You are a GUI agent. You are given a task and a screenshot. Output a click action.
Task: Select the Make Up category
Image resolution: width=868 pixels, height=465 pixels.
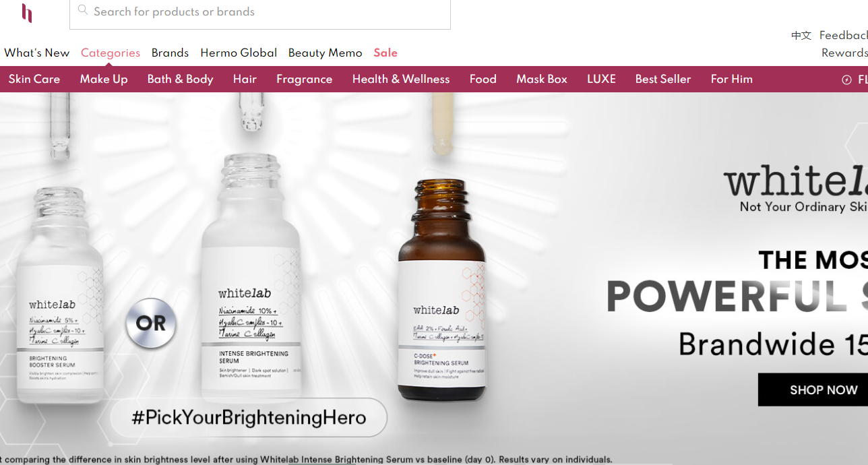pyautogui.click(x=104, y=79)
